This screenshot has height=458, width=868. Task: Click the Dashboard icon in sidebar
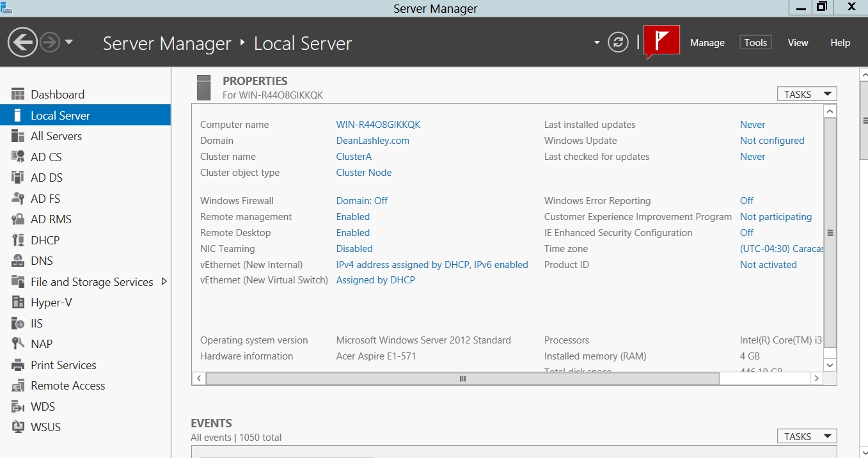(x=18, y=95)
